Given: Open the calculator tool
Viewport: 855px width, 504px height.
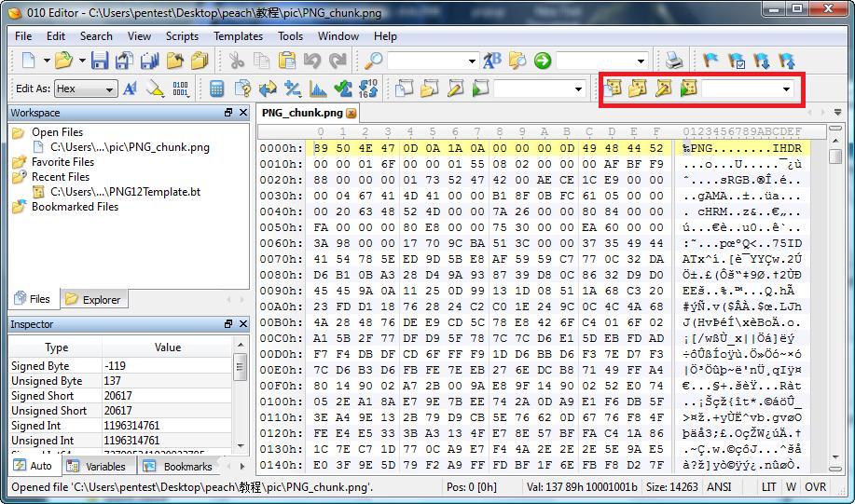Looking at the screenshot, I should pyautogui.click(x=216, y=89).
